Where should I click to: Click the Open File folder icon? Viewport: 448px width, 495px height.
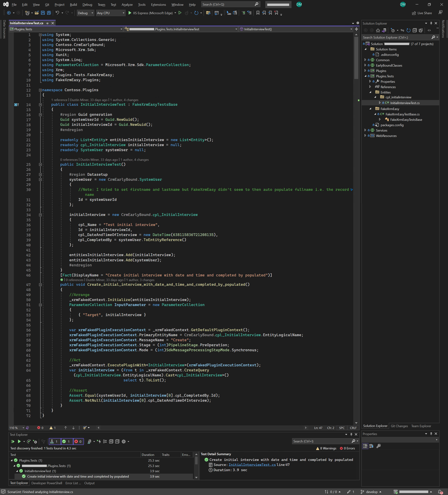[x=37, y=13]
